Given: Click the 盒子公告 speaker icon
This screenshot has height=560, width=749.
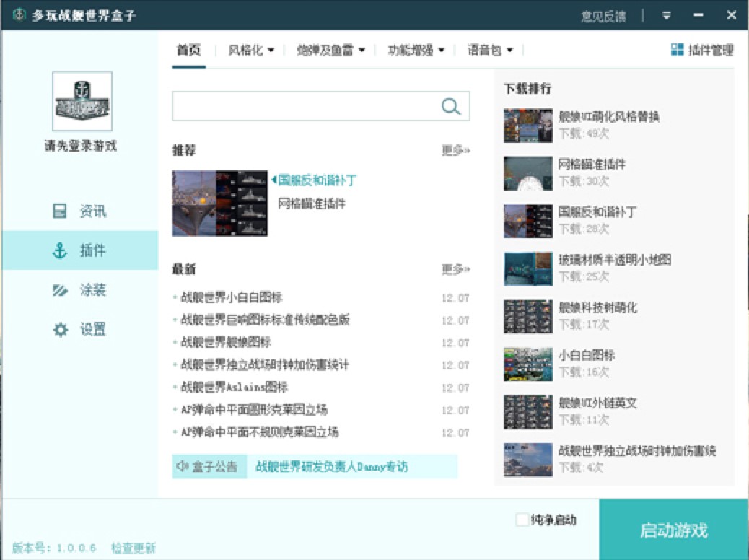Looking at the screenshot, I should pyautogui.click(x=183, y=467).
